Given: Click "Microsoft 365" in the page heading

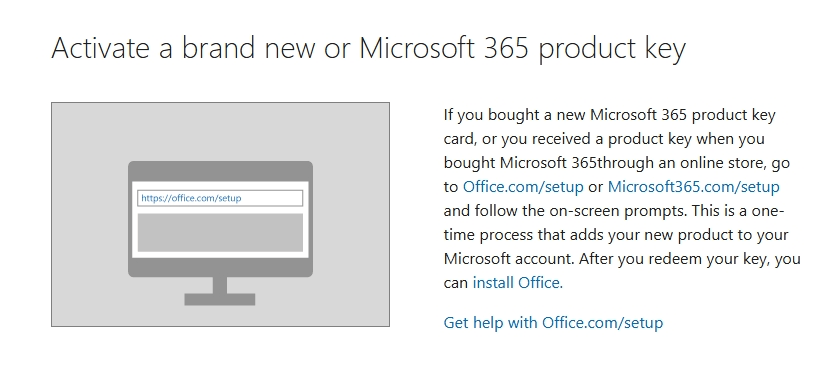Looking at the screenshot, I should (444, 48).
